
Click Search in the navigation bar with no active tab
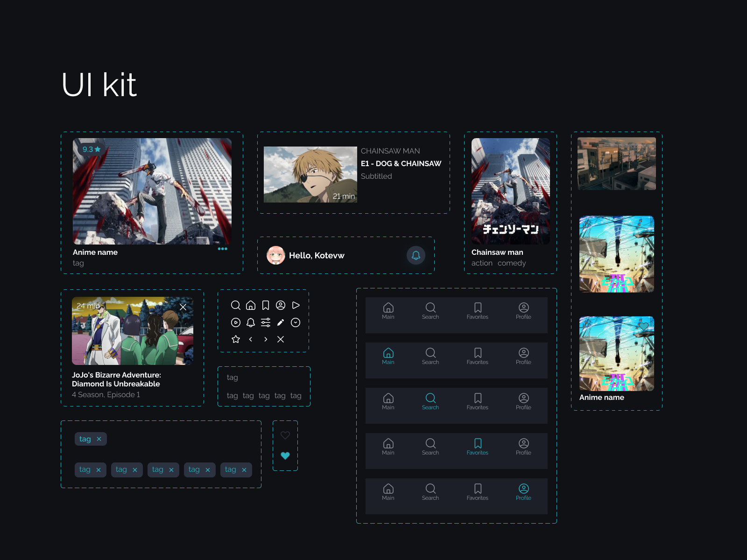click(430, 311)
